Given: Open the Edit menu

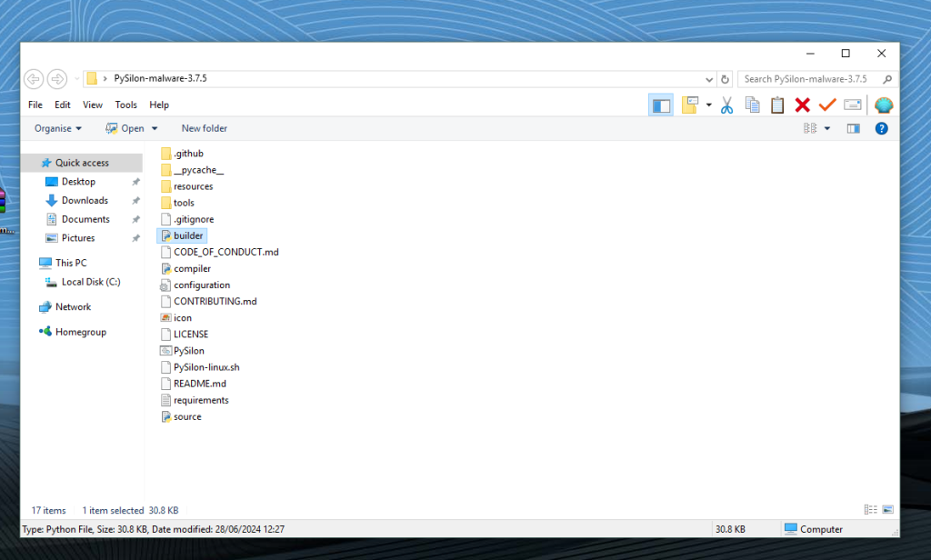Looking at the screenshot, I should point(62,105).
